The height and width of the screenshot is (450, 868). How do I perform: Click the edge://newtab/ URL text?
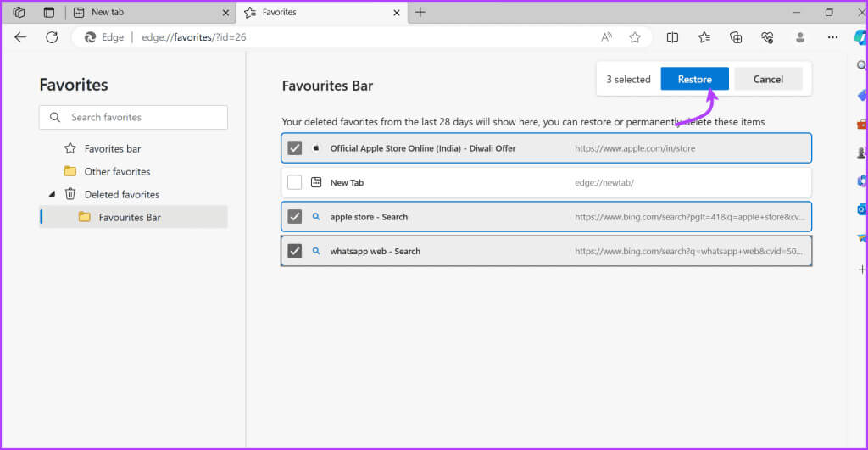[x=604, y=183]
